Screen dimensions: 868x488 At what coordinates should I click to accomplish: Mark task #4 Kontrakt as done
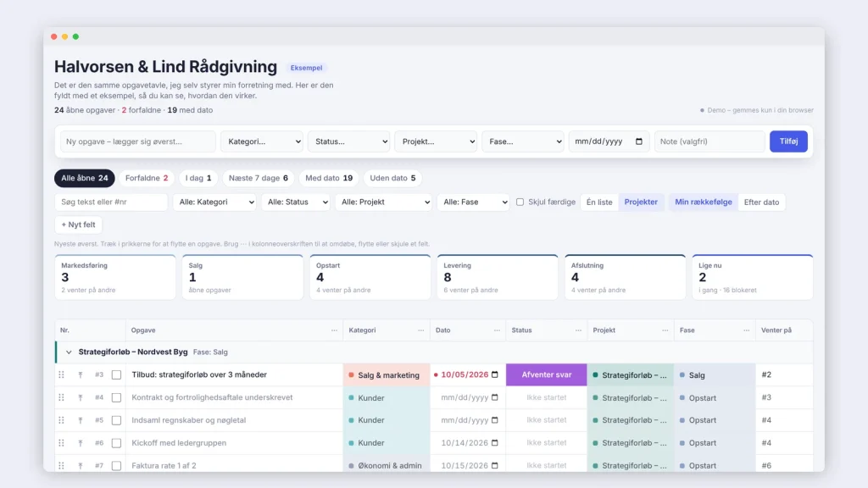[116, 397]
